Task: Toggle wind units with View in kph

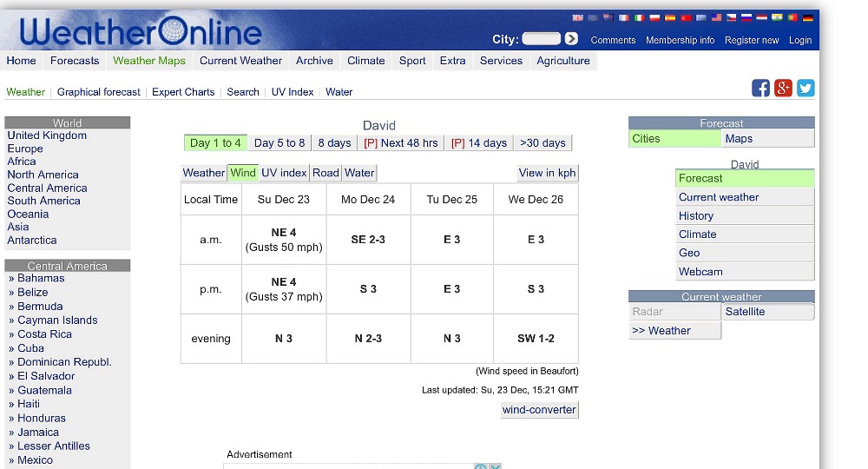Action: pos(547,173)
